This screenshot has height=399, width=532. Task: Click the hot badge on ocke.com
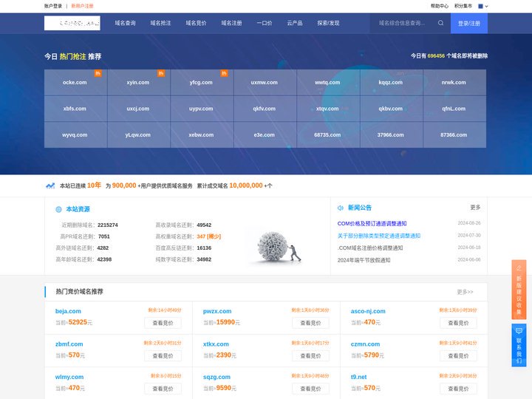tap(98, 73)
